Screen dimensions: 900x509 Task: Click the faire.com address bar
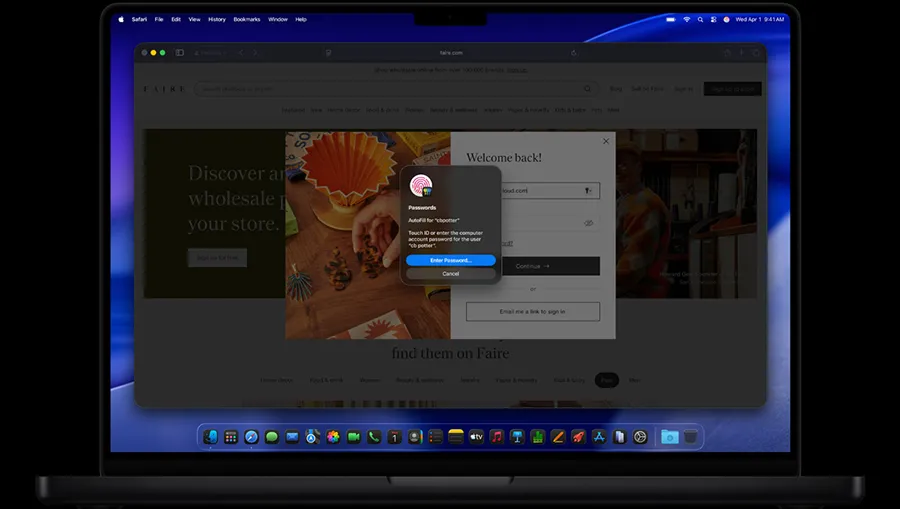tap(451, 52)
